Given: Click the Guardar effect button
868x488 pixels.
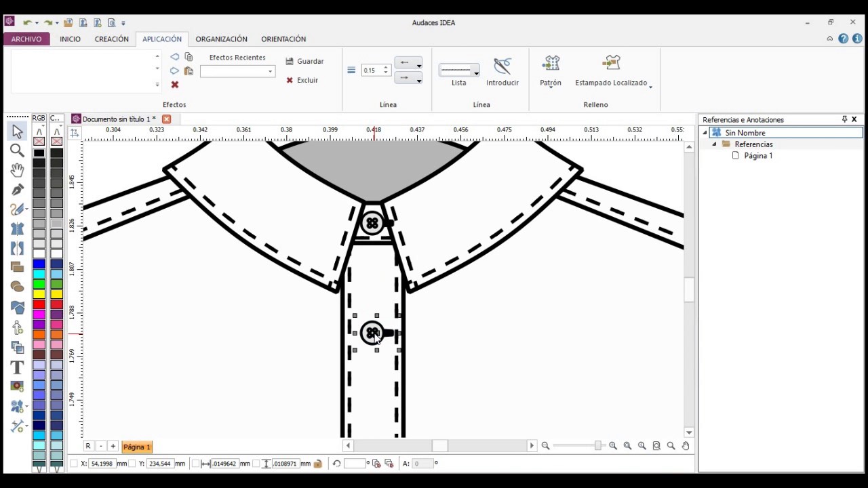Looking at the screenshot, I should 304,61.
